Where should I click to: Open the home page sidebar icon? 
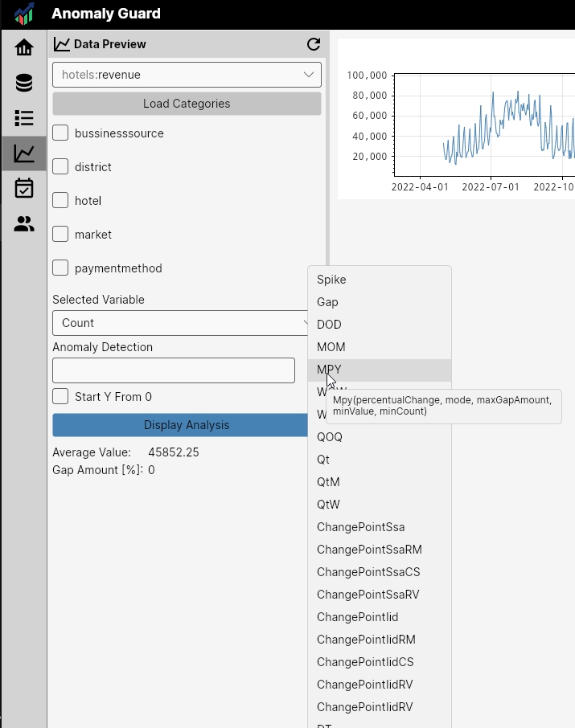pyautogui.click(x=24, y=47)
